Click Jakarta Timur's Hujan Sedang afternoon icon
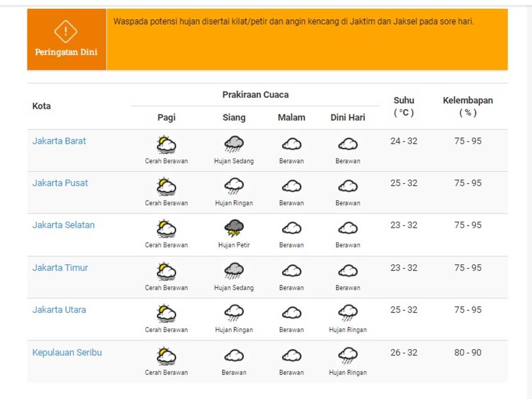The image size is (532, 399). [x=234, y=271]
